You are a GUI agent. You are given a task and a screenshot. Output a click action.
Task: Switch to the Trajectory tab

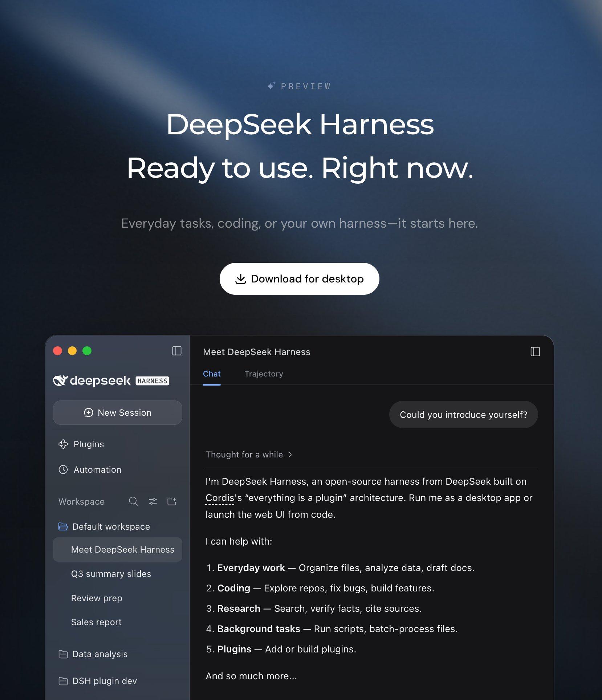coord(264,374)
